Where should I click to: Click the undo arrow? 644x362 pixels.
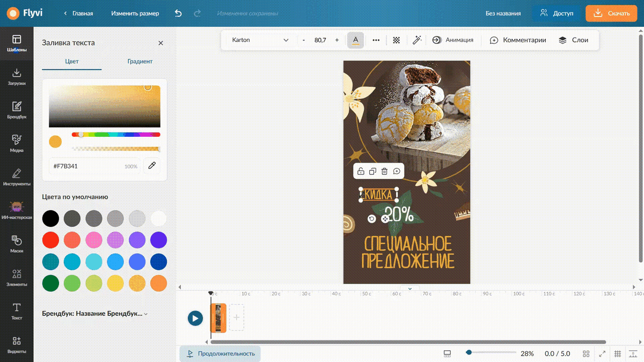178,13
